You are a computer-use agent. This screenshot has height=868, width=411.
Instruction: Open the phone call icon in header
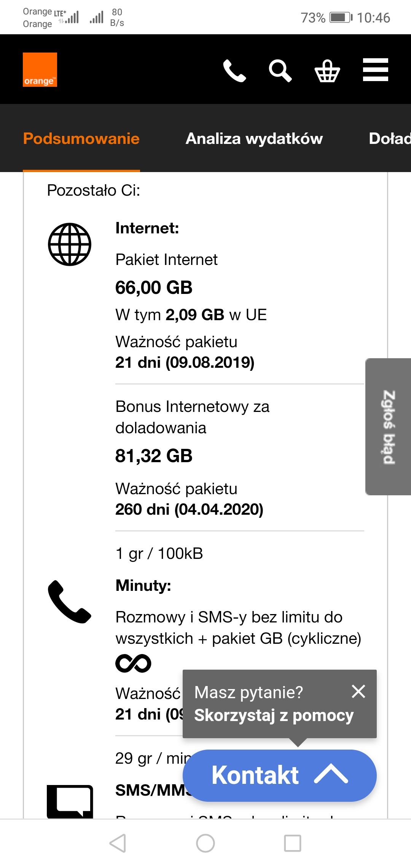tap(235, 70)
